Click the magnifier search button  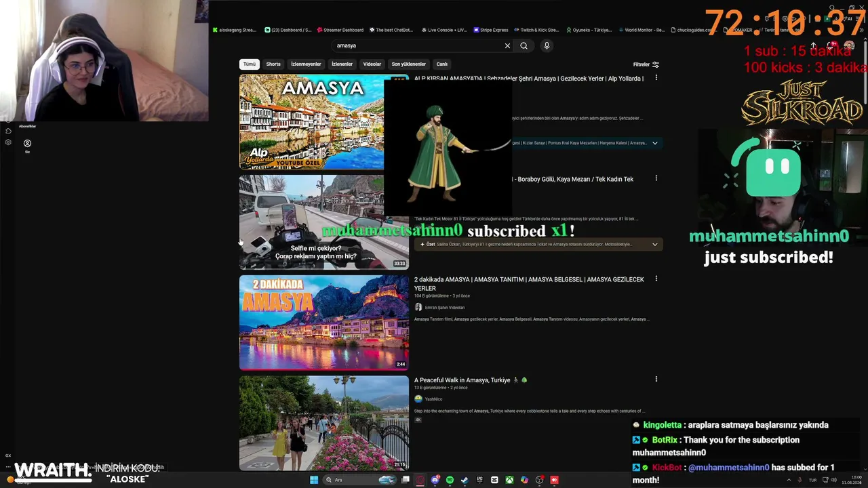(524, 45)
